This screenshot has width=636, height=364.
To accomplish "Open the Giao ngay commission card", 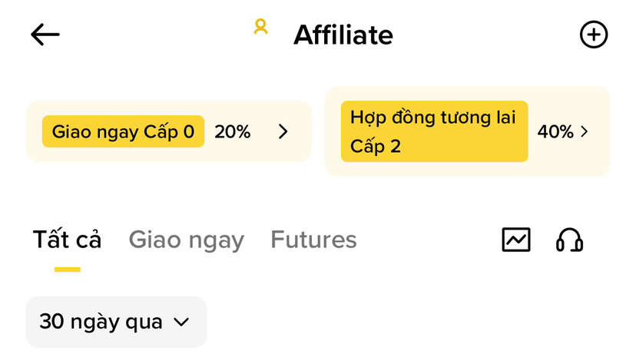I will pos(168,131).
